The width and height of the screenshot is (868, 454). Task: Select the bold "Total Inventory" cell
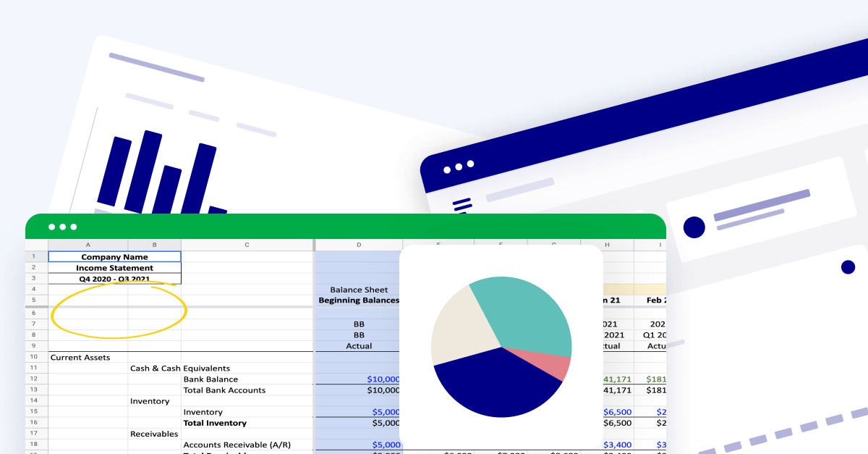pyautogui.click(x=215, y=423)
